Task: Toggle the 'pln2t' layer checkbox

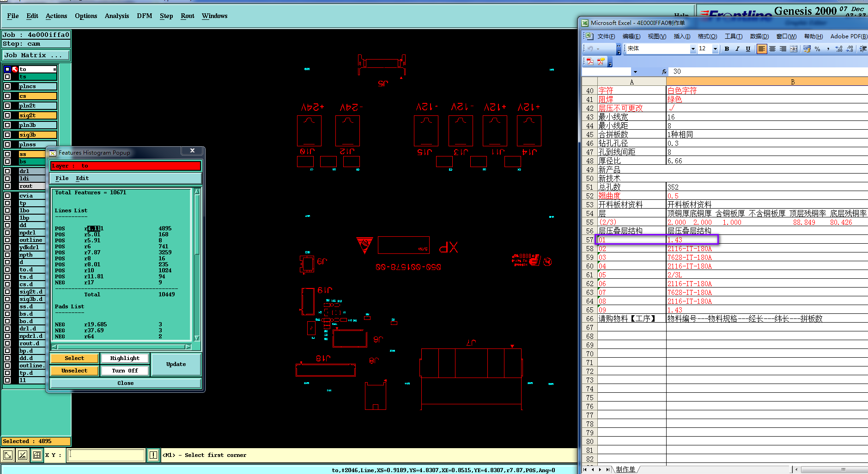Action: click(x=7, y=106)
